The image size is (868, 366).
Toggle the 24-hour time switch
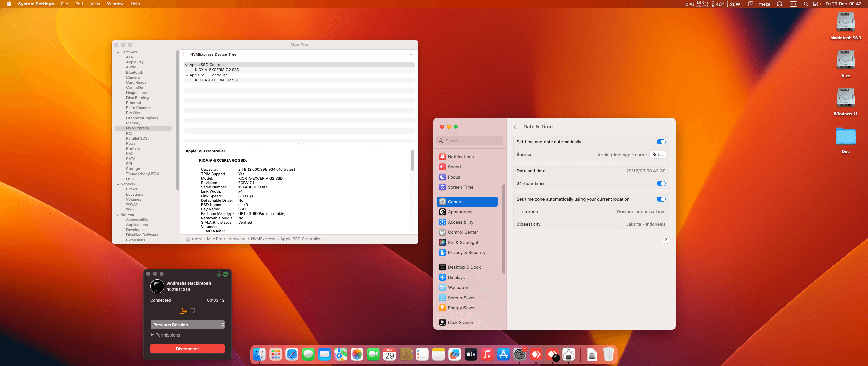pyautogui.click(x=661, y=184)
